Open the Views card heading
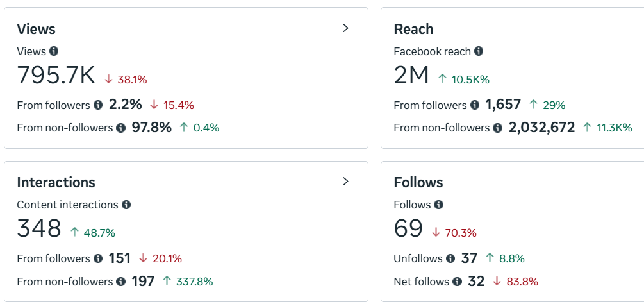This screenshot has height=304, width=644. point(36,29)
